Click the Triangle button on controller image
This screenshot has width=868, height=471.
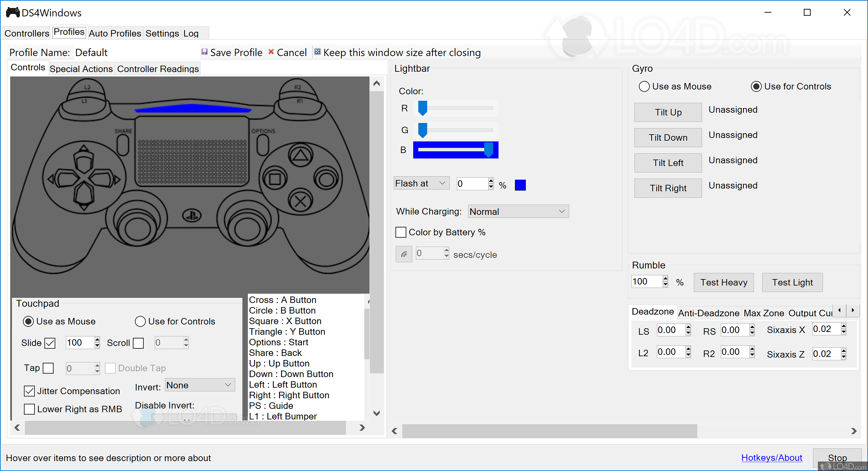[x=300, y=155]
